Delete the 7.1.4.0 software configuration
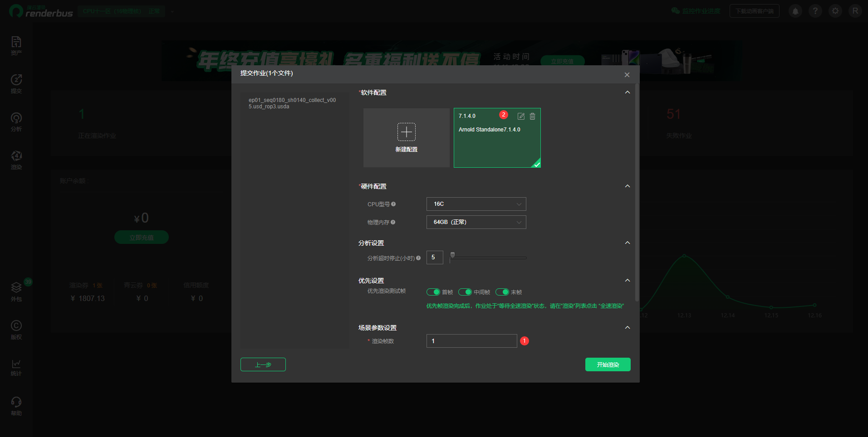 click(x=532, y=117)
